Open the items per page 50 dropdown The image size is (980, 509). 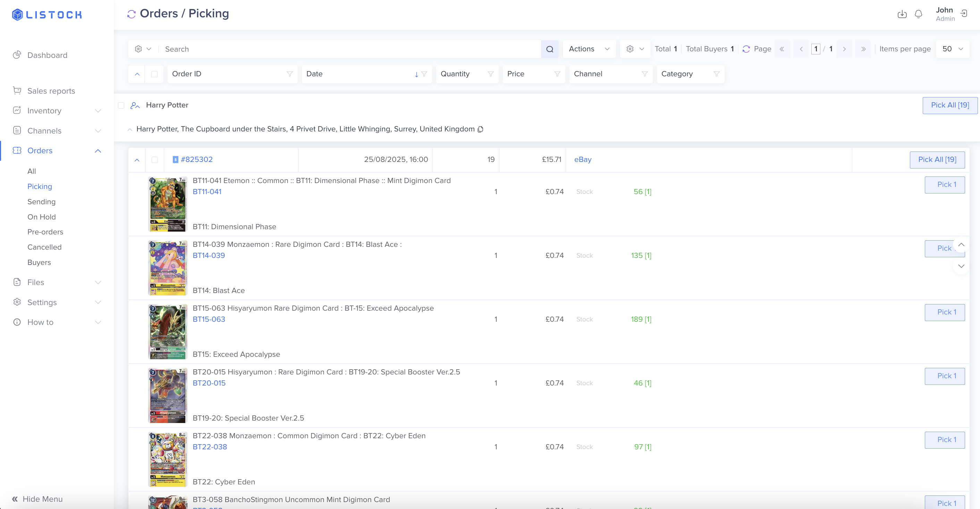[952, 49]
